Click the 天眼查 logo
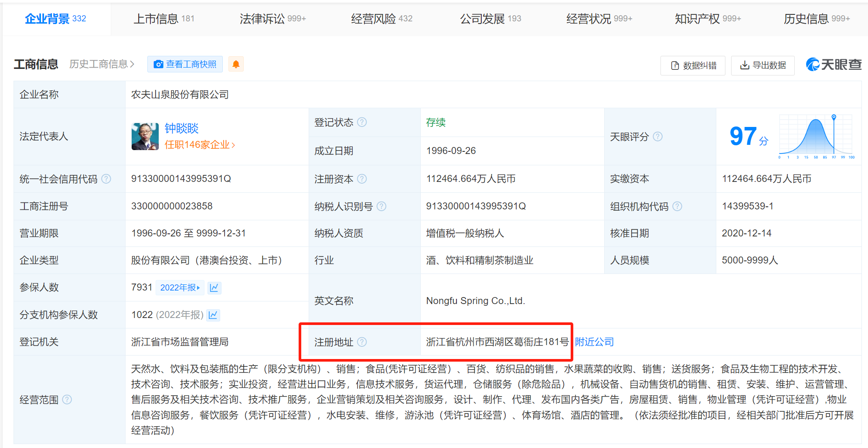 (x=834, y=65)
